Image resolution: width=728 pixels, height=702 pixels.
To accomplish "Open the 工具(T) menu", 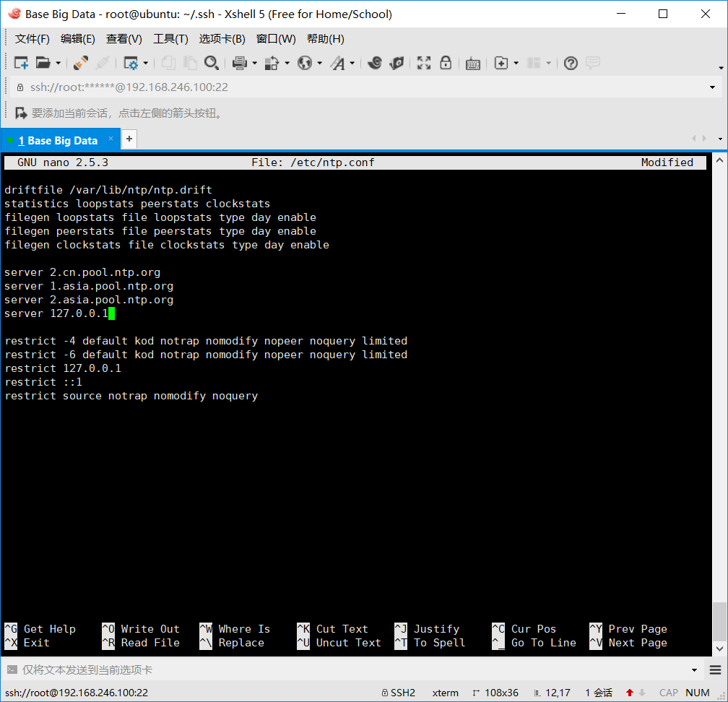I will tap(171, 39).
